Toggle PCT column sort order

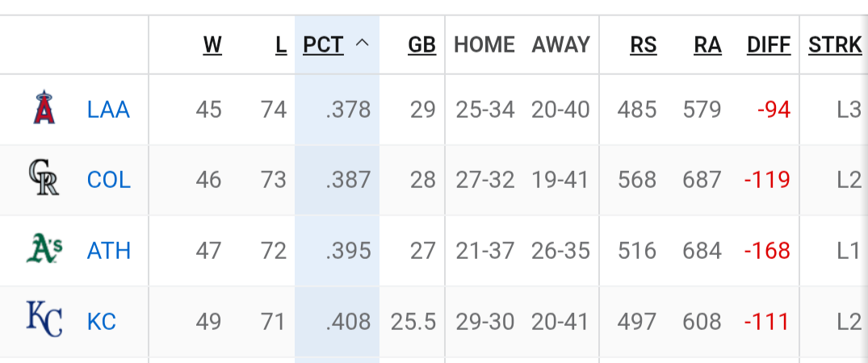[x=323, y=45]
